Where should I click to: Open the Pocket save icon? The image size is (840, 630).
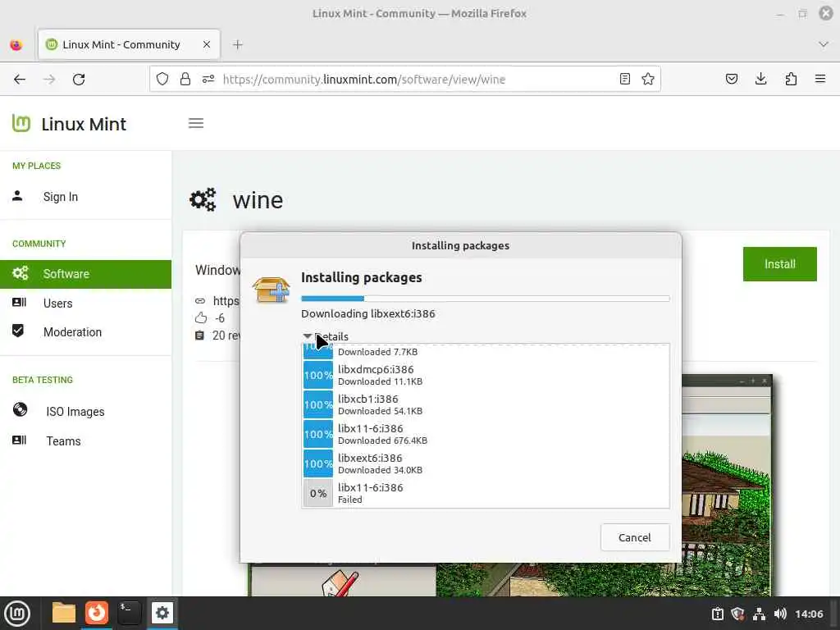(x=732, y=80)
